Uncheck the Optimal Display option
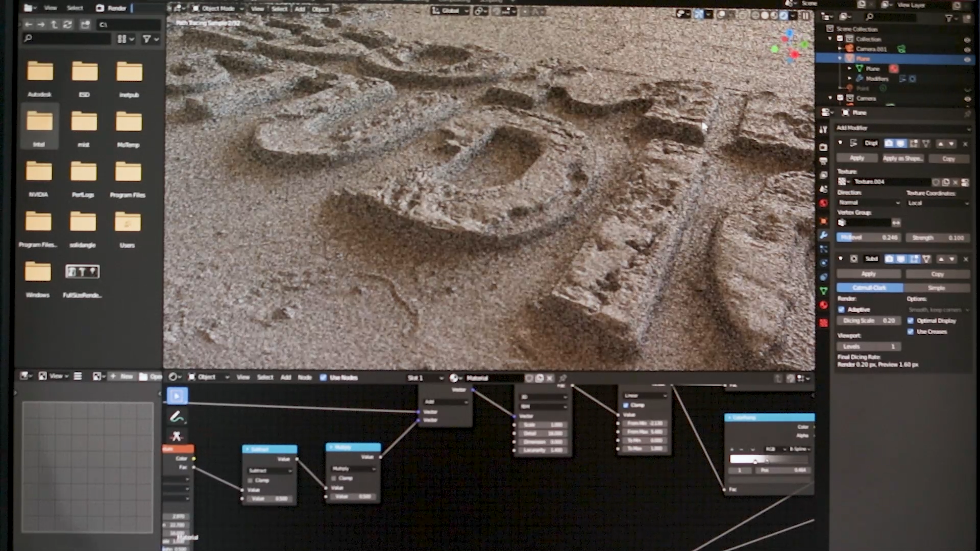Image resolution: width=980 pixels, height=551 pixels. click(911, 321)
